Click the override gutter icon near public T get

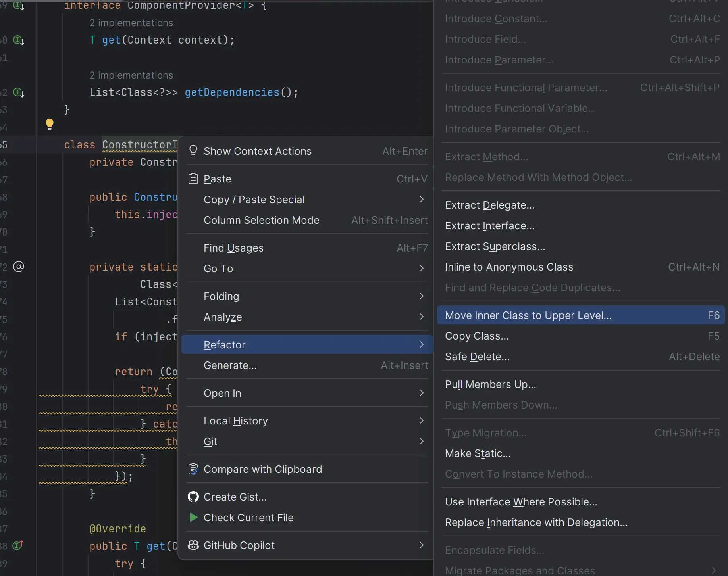18,546
